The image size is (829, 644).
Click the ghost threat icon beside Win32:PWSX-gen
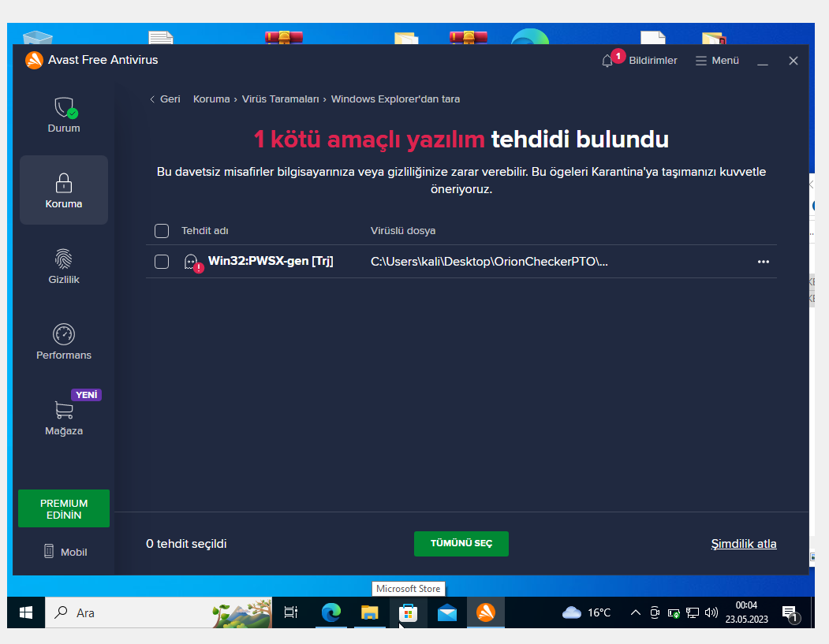tap(193, 262)
